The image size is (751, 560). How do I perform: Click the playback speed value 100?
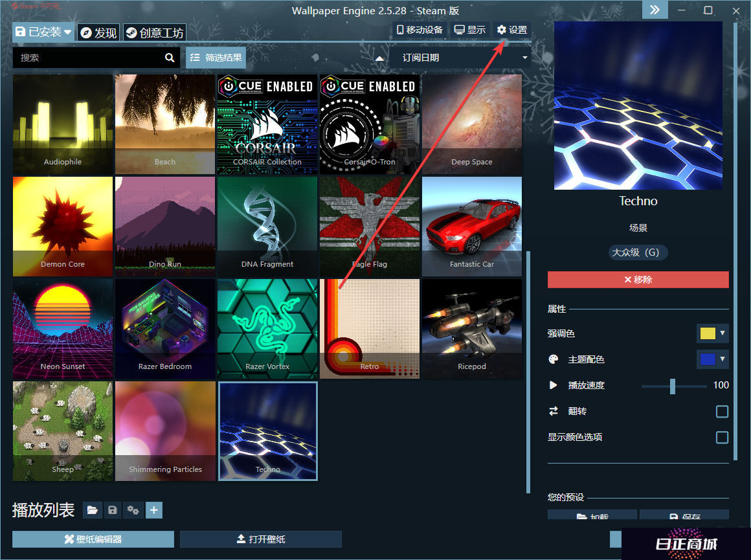pos(721,385)
